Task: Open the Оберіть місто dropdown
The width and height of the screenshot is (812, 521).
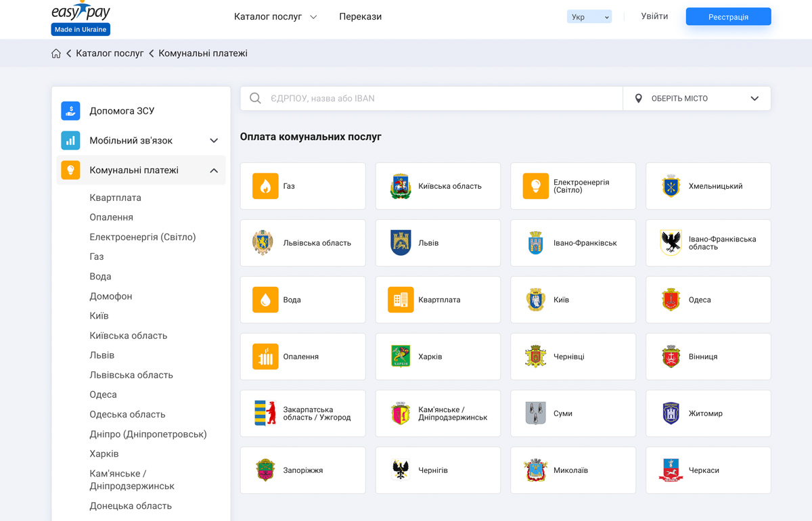Action: [697, 97]
